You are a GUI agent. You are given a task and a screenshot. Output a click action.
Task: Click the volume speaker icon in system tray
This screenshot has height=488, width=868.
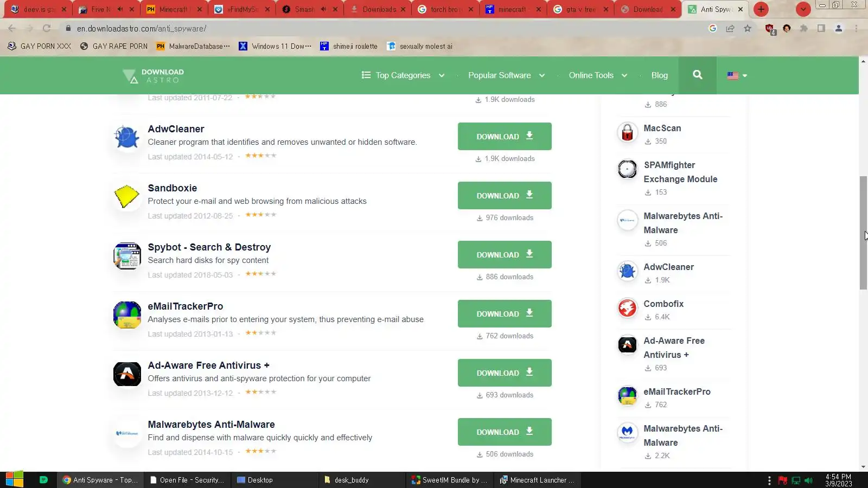click(x=808, y=480)
